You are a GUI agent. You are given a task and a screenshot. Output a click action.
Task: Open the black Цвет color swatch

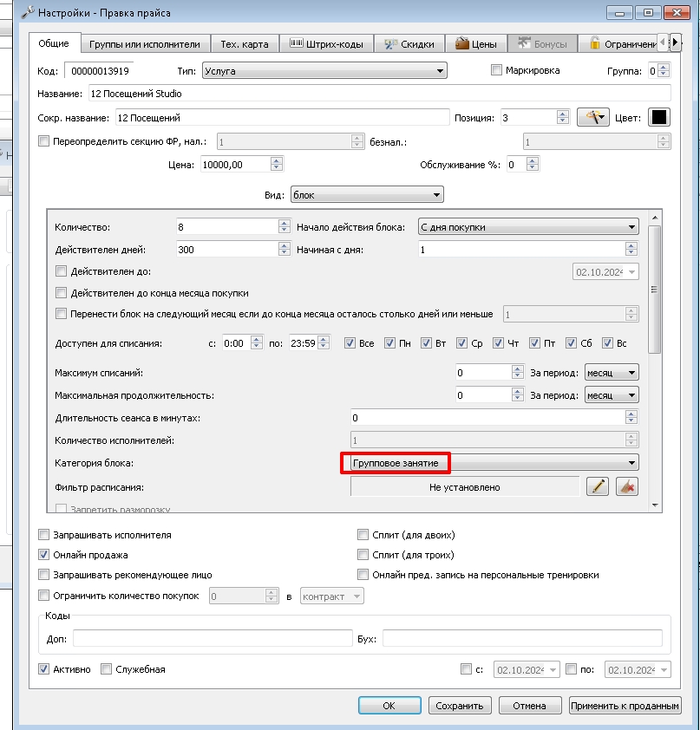coord(658,117)
